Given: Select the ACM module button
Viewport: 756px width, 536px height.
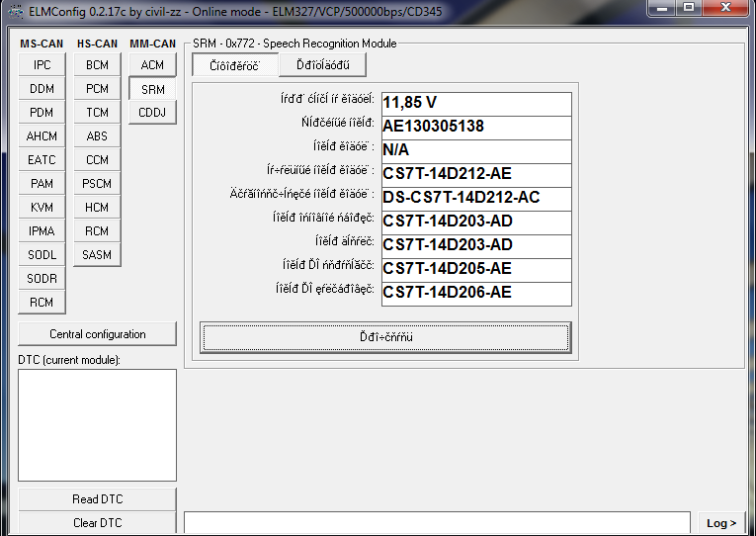Looking at the screenshot, I should pos(152,65).
